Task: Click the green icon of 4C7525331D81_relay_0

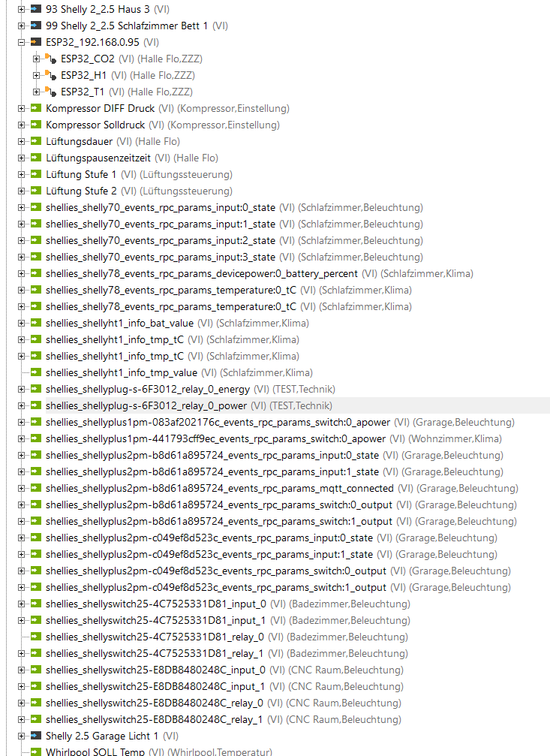Action: [x=36, y=637]
